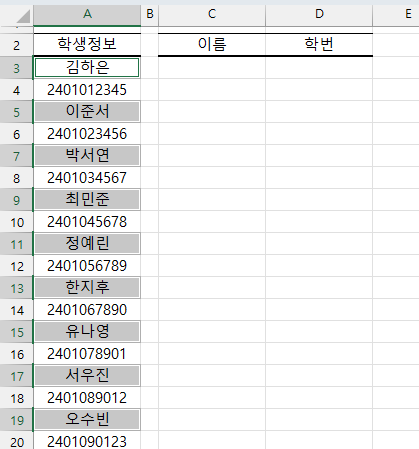Click the Select All corner triangle
This screenshot has width=419, height=449.
[23, 16]
